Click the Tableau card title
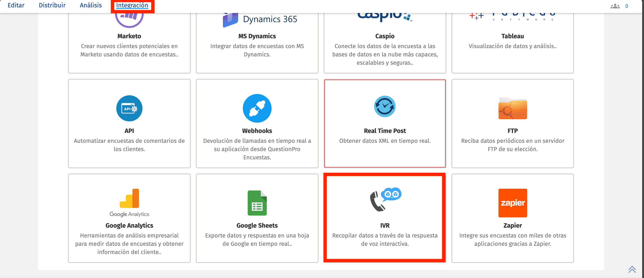Viewport: 644px width, 278px height. pyautogui.click(x=513, y=36)
